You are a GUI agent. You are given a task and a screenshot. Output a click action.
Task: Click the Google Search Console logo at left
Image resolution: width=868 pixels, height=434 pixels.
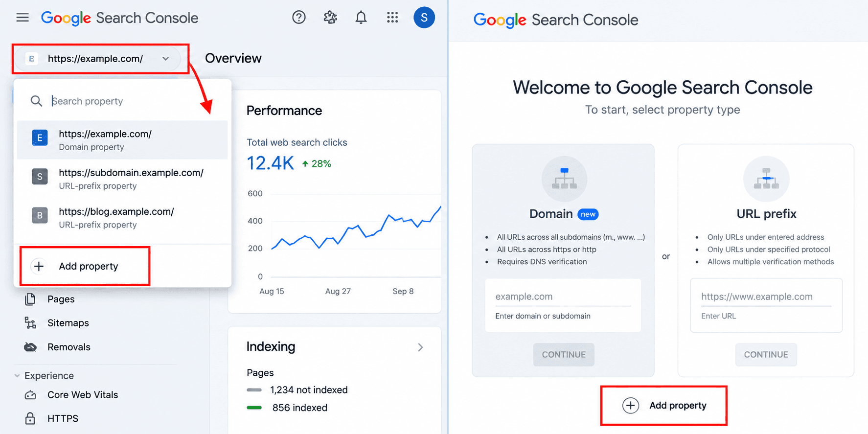point(120,18)
